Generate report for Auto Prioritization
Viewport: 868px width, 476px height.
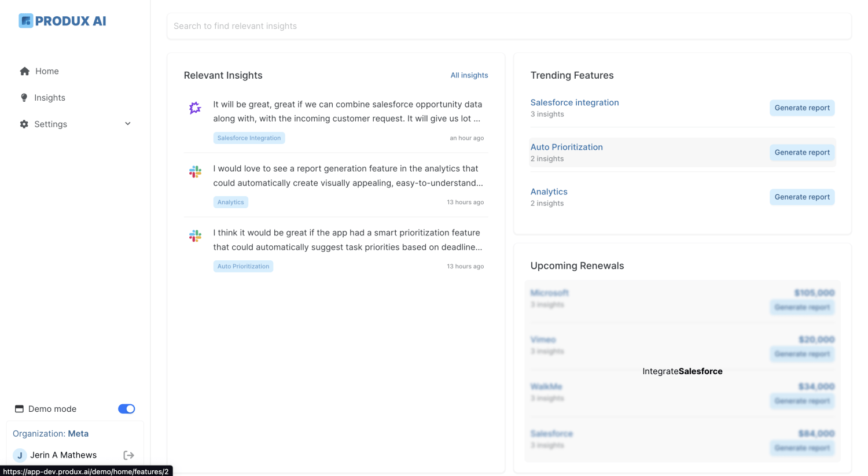coord(801,152)
